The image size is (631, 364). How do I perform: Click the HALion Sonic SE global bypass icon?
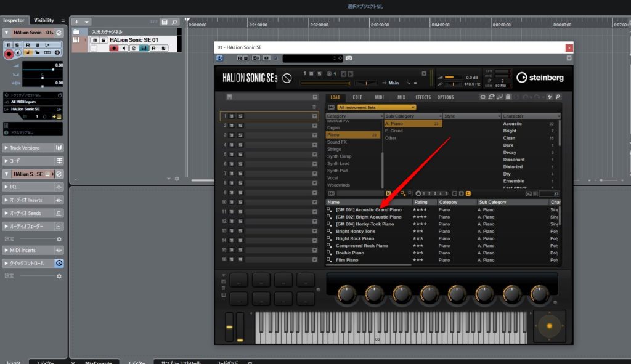287,78
